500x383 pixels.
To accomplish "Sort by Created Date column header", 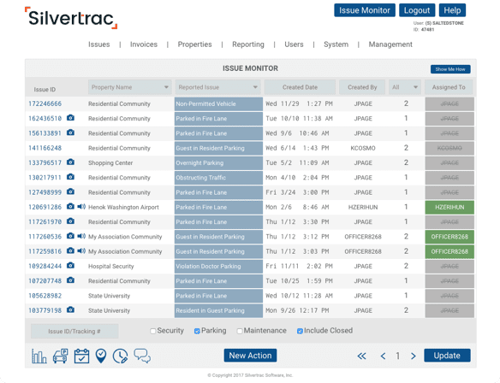I will (x=300, y=87).
